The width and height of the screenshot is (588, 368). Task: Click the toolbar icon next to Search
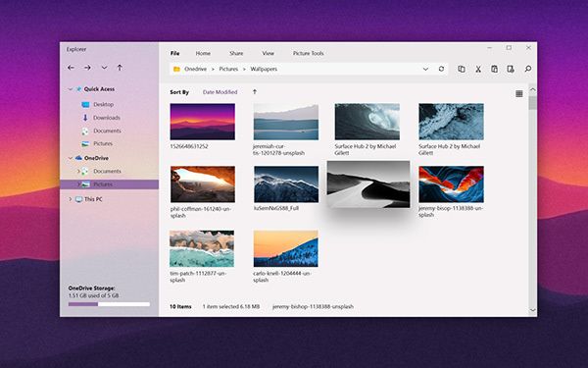pos(511,69)
